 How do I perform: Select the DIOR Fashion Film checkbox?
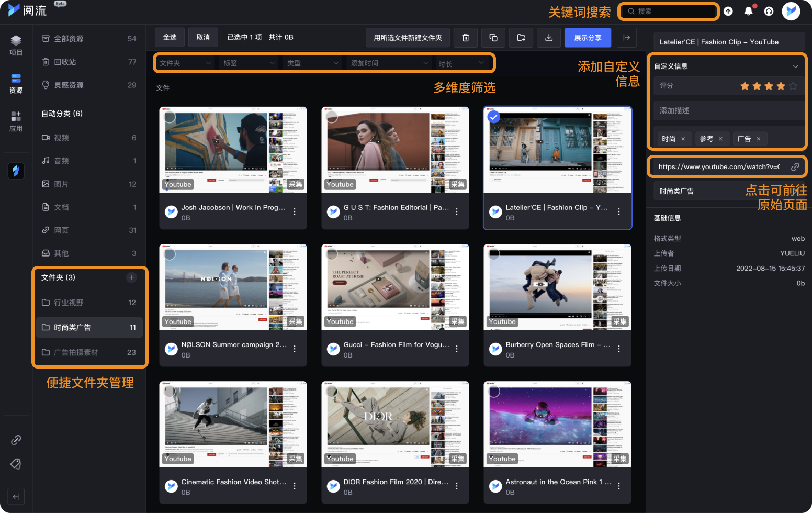pos(332,391)
